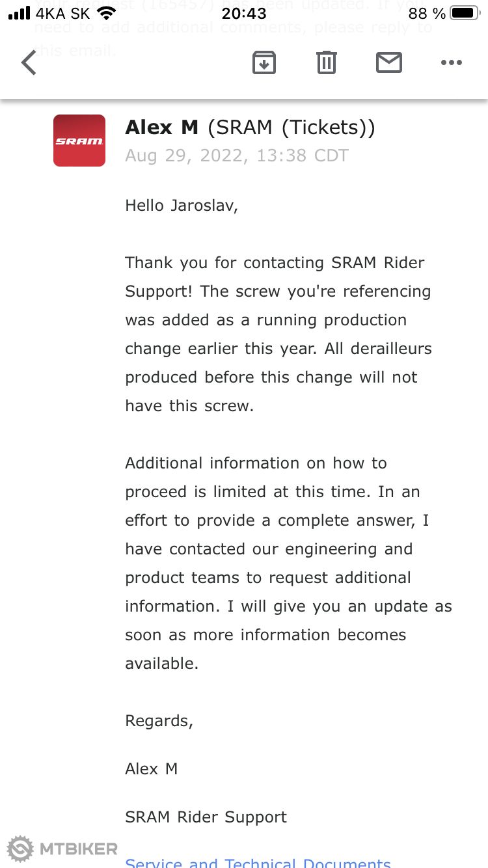Tap the cellular signal bars indicator
488x868 pixels.
20,13
